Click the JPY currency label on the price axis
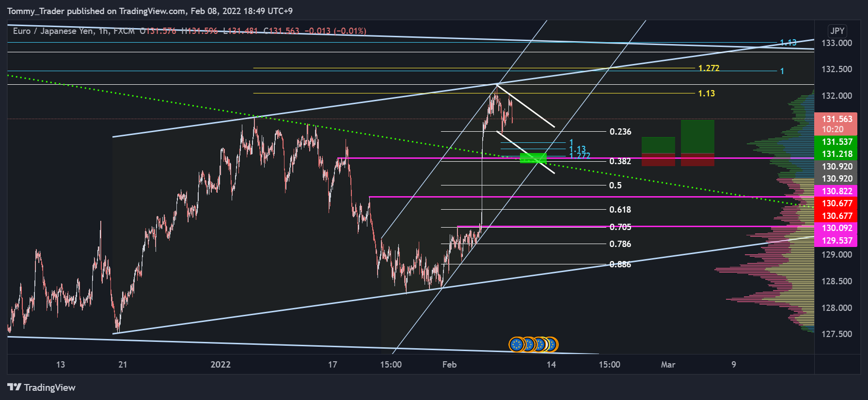Viewport: 868px width, 400px height. click(837, 31)
